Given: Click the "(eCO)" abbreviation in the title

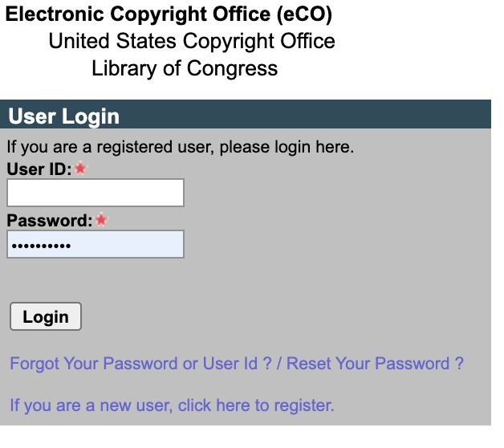Looking at the screenshot, I should point(300,14).
